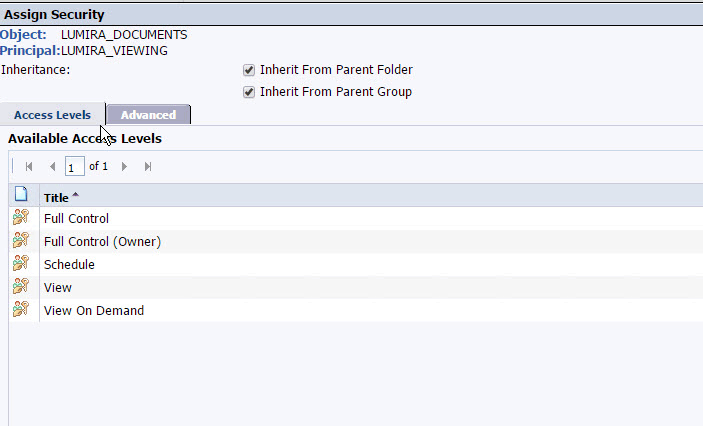703x426 pixels.
Task: Go to the first page of results
Action: (x=29, y=166)
